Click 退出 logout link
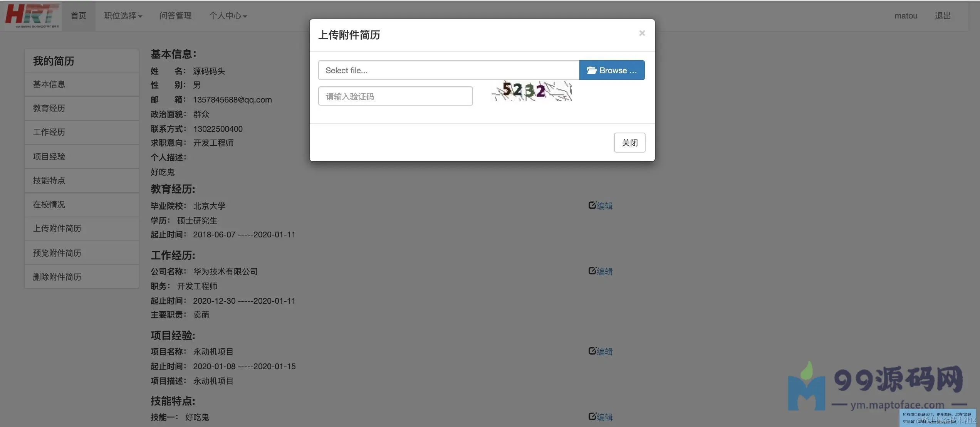This screenshot has width=980, height=427. (x=942, y=16)
